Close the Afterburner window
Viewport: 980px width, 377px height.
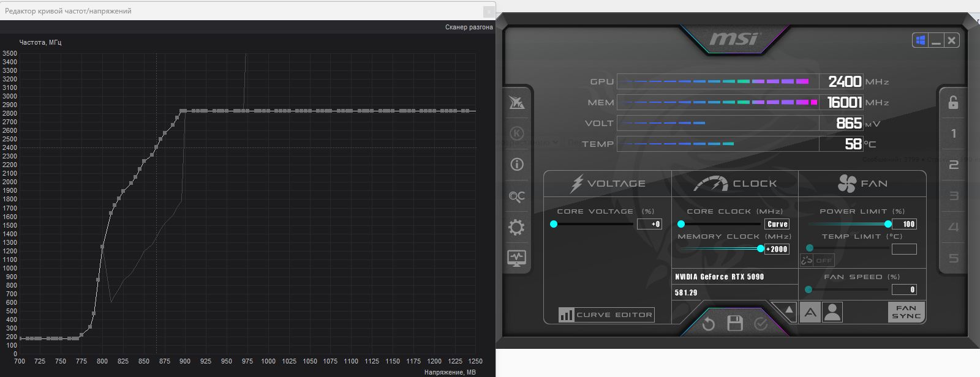pos(951,40)
